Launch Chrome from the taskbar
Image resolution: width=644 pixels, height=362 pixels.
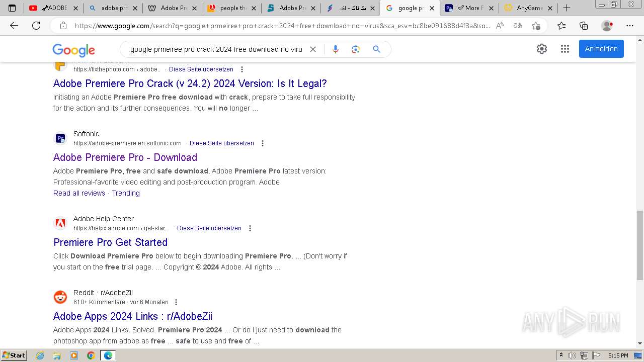pos(91,355)
